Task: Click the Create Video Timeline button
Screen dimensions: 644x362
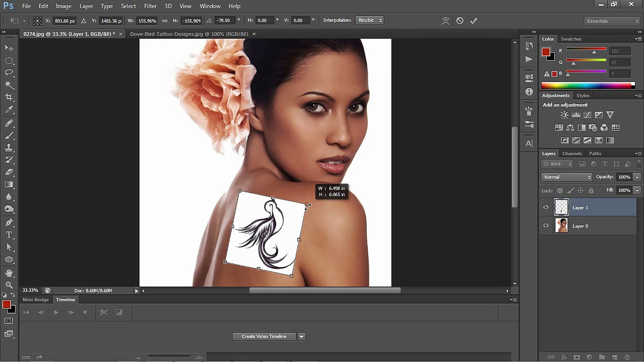Action: click(x=264, y=336)
